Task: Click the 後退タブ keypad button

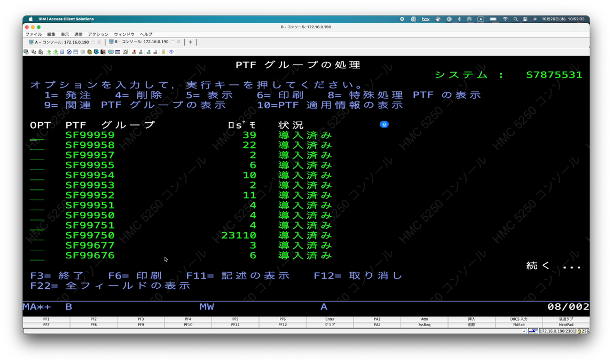Action: [566, 319]
